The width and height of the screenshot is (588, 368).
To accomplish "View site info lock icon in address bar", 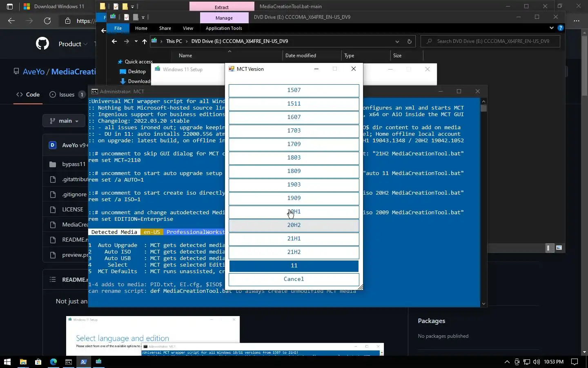I will pos(68,21).
